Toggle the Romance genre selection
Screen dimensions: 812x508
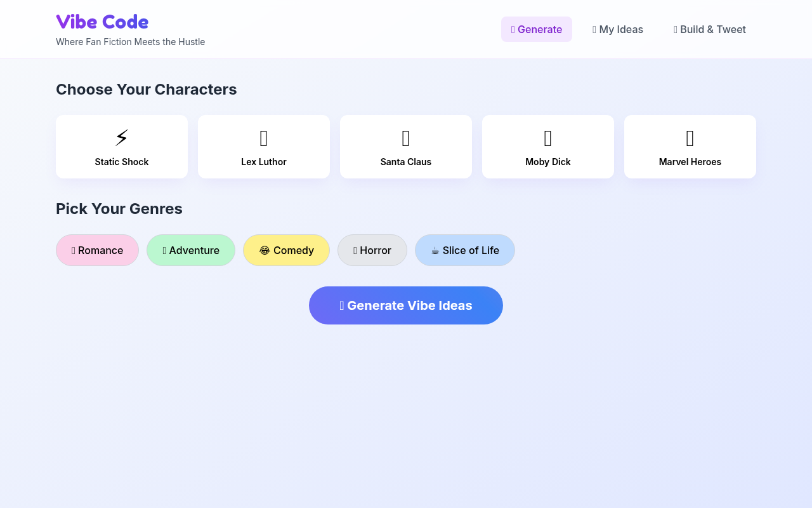click(97, 250)
